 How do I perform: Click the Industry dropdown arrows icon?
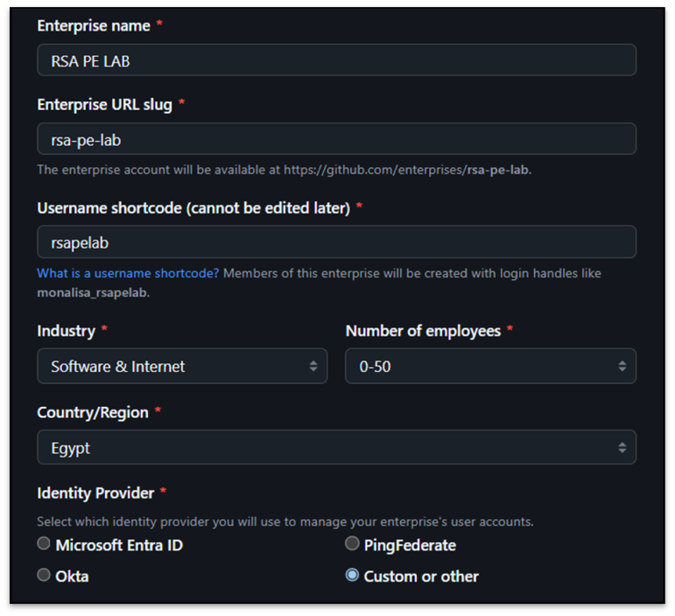pos(313,367)
